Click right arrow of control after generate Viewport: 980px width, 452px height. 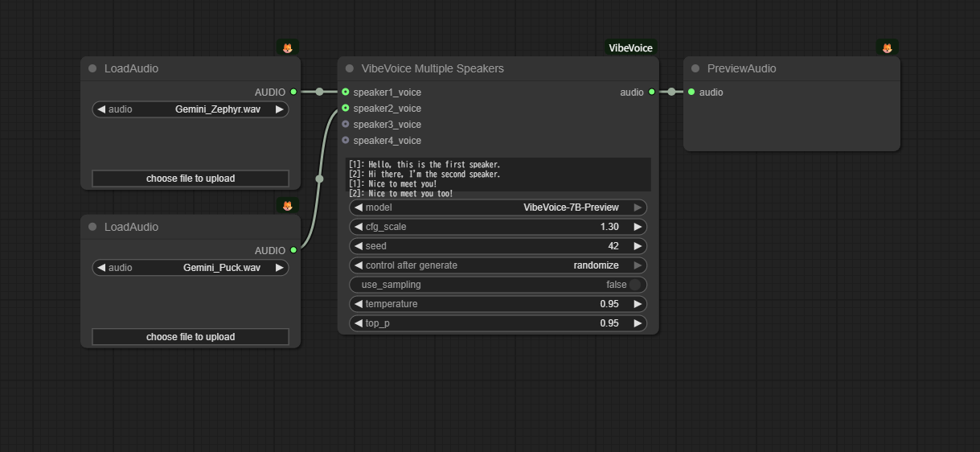click(x=638, y=265)
